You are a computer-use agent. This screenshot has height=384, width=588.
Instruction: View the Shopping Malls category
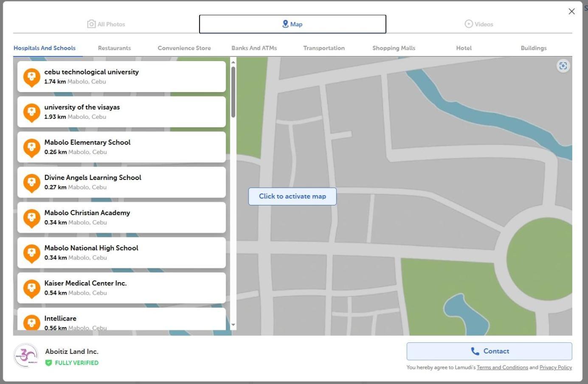click(x=394, y=48)
